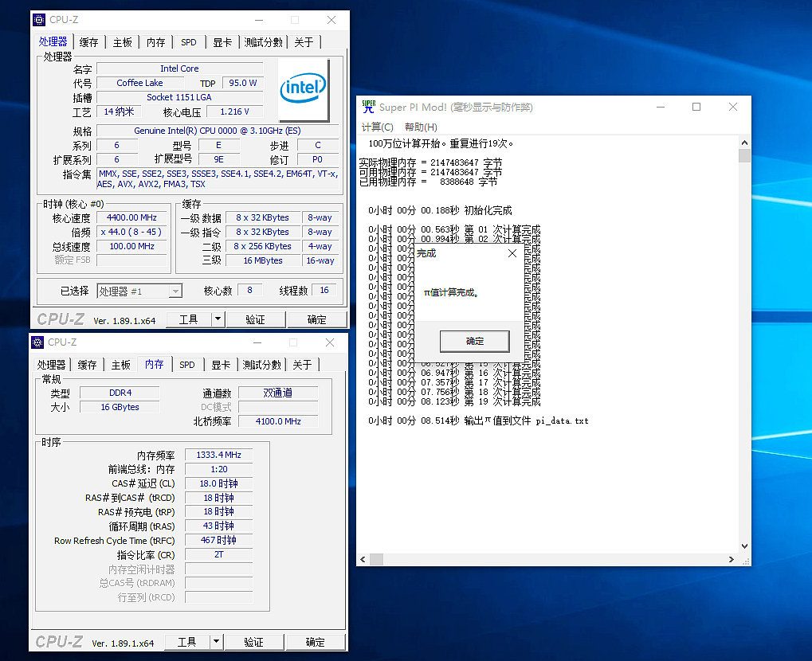Click the scroll-down arrow in Super PI window

[743, 546]
